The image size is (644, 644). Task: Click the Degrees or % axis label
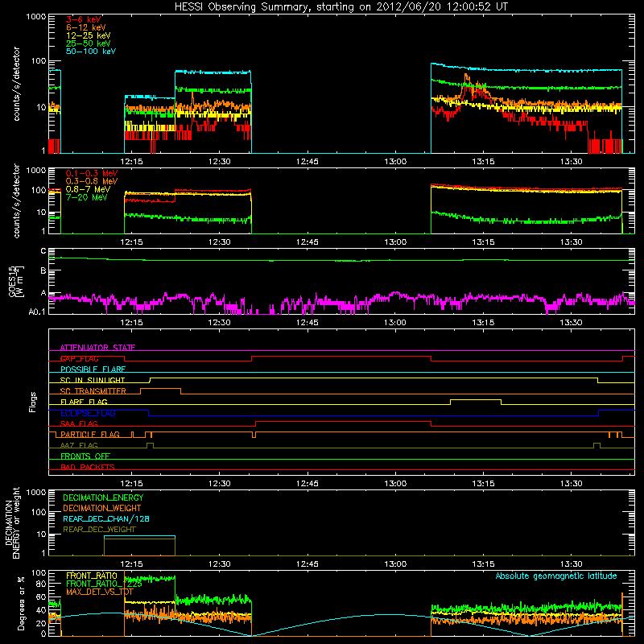(x=21, y=603)
